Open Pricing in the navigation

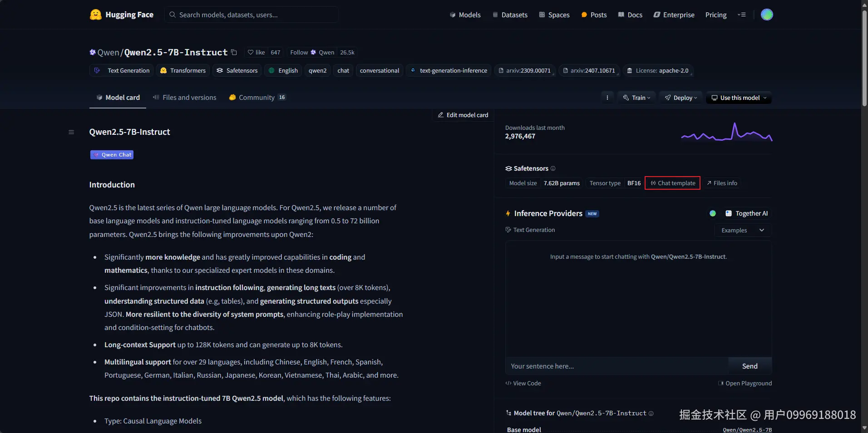click(x=716, y=15)
